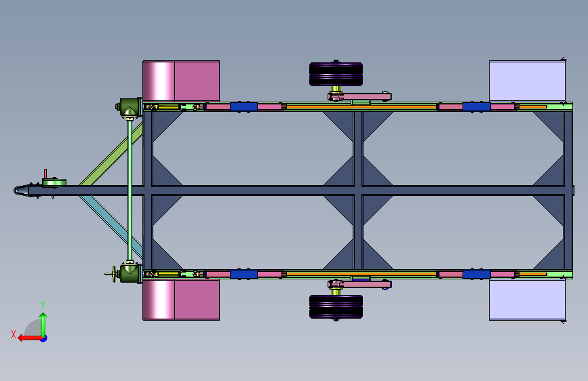Select the green diagonal tongue brace
This screenshot has width=588, height=381.
tap(111, 154)
